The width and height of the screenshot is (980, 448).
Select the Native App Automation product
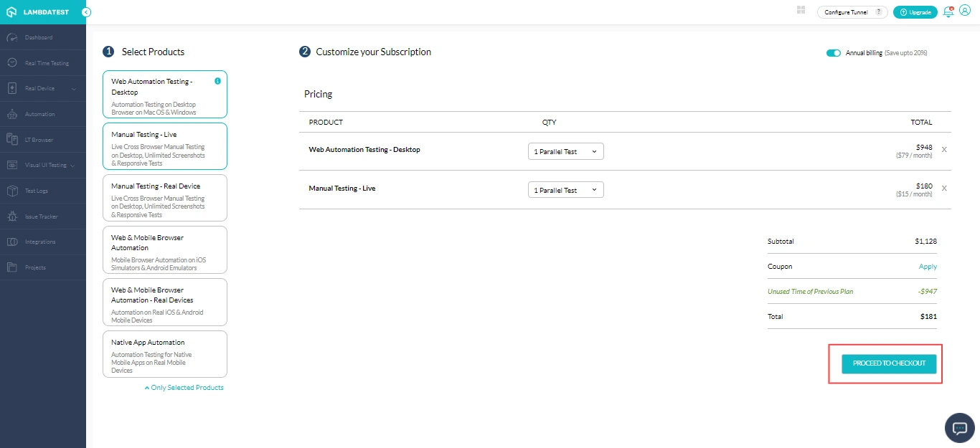[165, 354]
